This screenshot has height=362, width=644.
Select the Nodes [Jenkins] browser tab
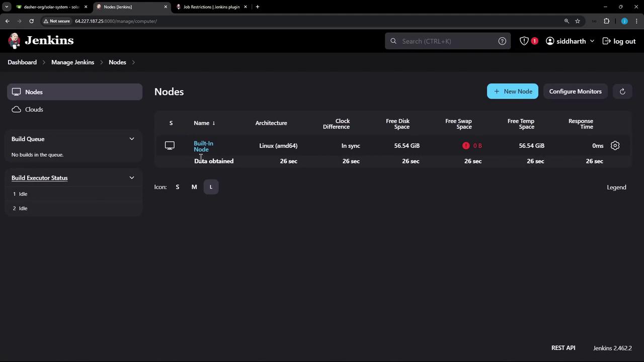click(x=132, y=7)
